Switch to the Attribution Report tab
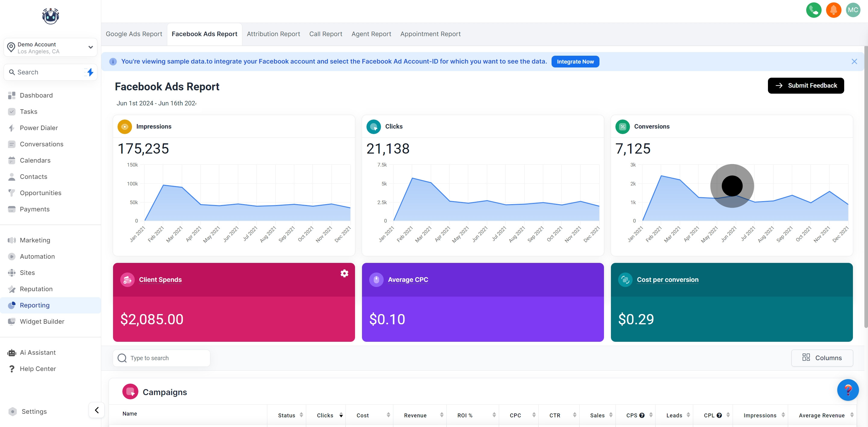 click(x=273, y=34)
